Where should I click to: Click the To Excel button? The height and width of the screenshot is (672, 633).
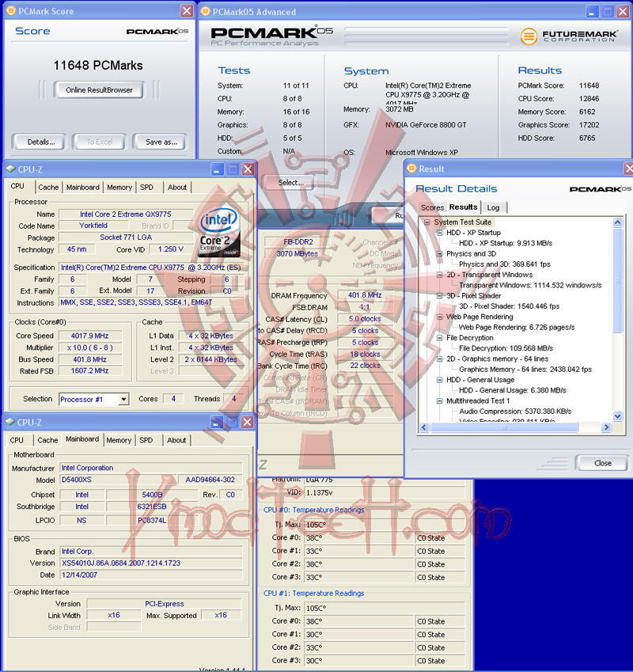pos(100,142)
